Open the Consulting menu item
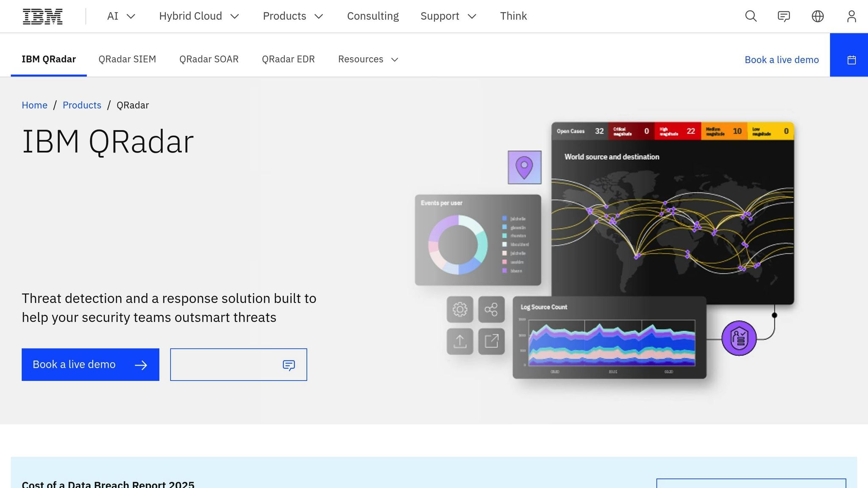The height and width of the screenshot is (488, 868). pos(373,16)
